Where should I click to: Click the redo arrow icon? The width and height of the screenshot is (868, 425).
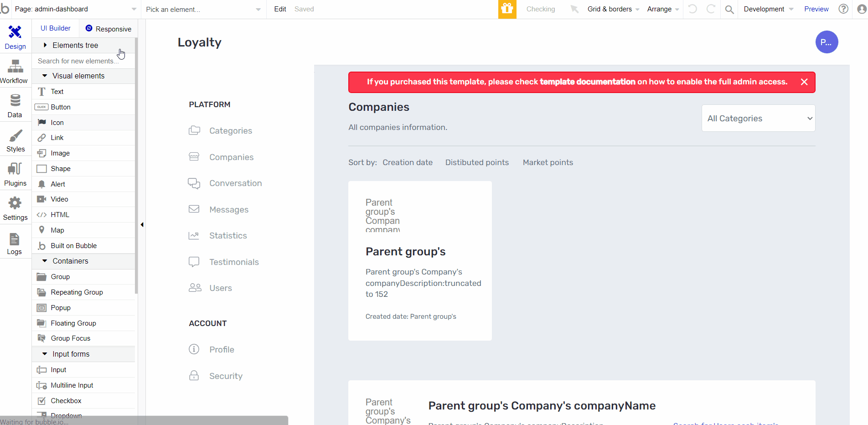[711, 9]
